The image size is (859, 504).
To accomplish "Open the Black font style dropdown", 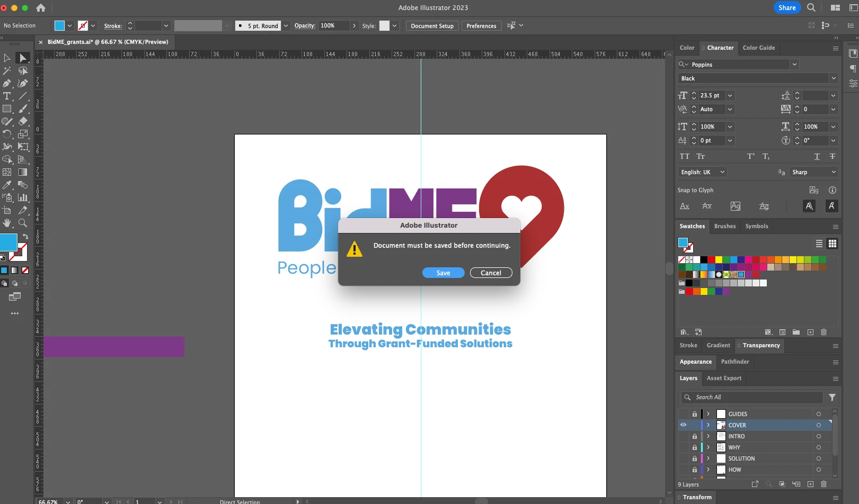I will (x=834, y=78).
